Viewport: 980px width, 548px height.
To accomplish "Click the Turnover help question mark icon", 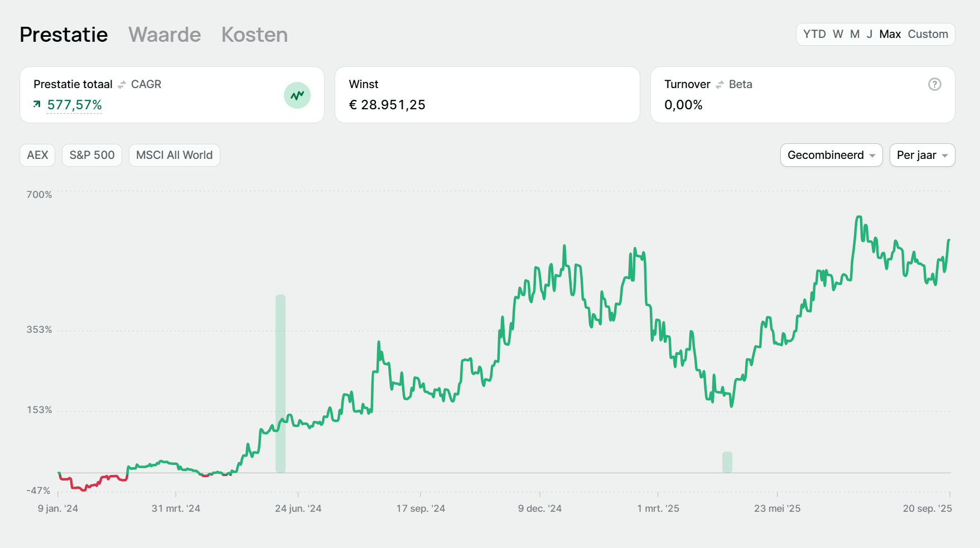I will (x=934, y=84).
